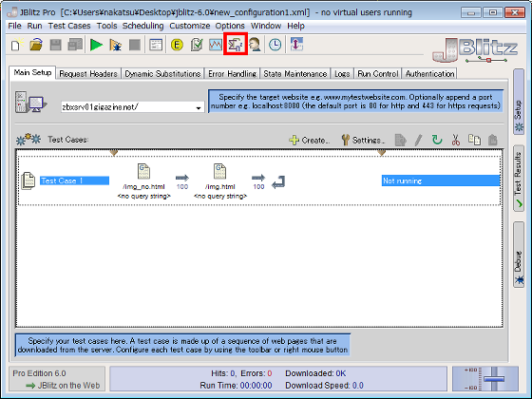Switch to the Run Control tab
Viewport: 532px width, 399px height.
coord(378,74)
